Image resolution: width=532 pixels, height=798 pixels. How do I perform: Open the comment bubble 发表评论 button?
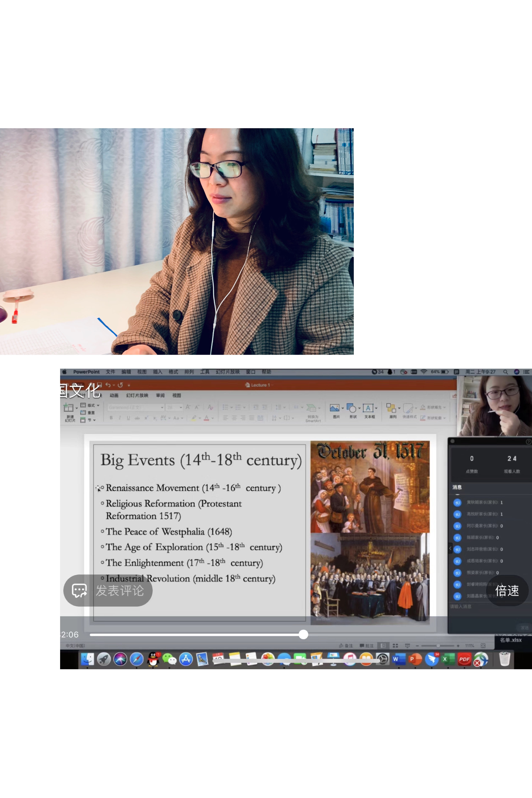pyautogui.click(x=108, y=591)
